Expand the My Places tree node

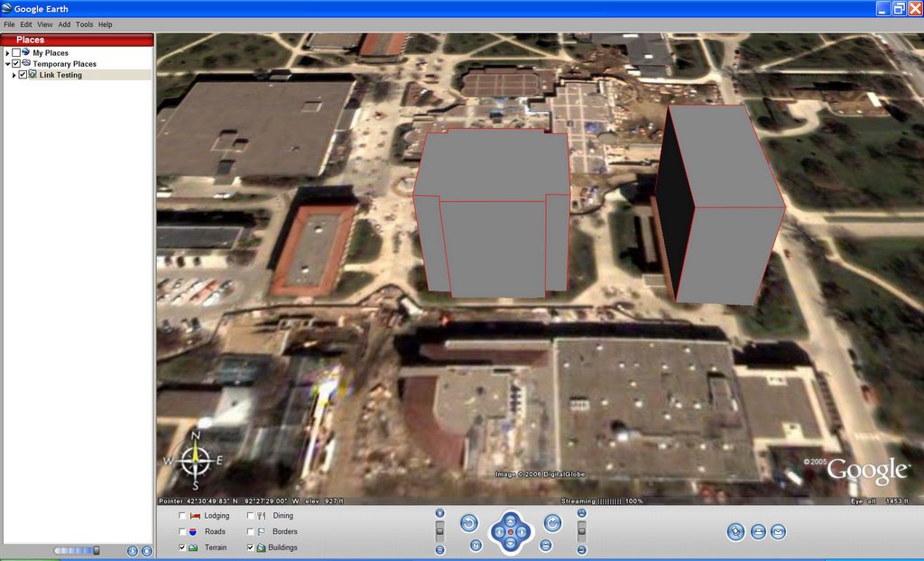click(x=7, y=53)
